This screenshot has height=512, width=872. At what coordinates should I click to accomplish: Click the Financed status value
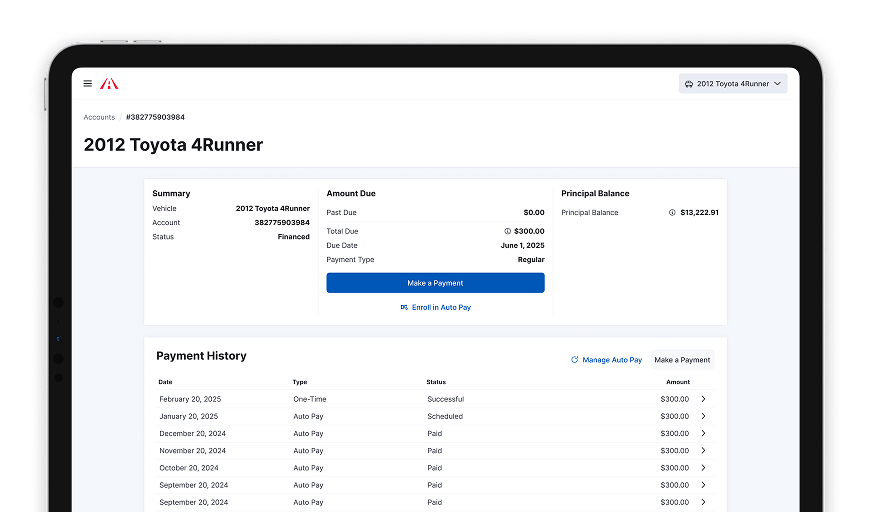(x=294, y=237)
